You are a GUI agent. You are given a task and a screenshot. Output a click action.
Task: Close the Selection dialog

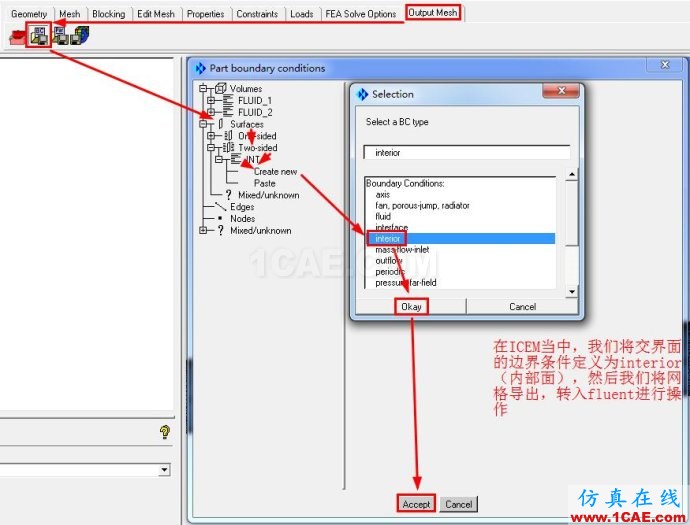click(x=561, y=91)
